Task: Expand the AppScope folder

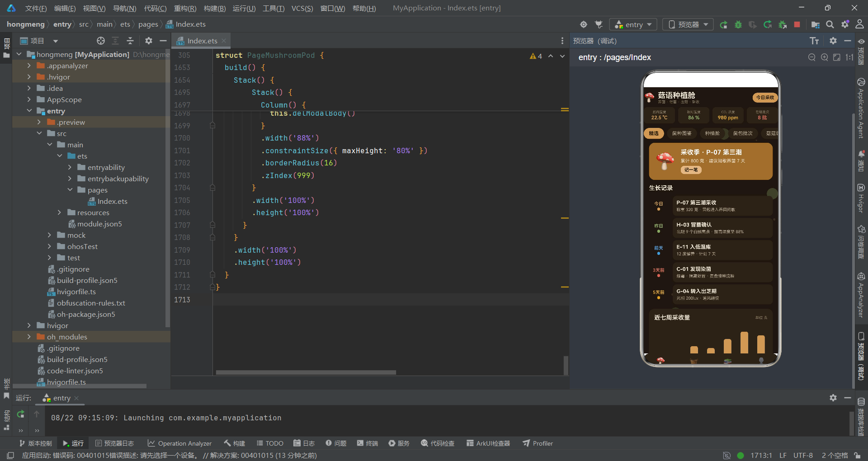Action: point(29,99)
